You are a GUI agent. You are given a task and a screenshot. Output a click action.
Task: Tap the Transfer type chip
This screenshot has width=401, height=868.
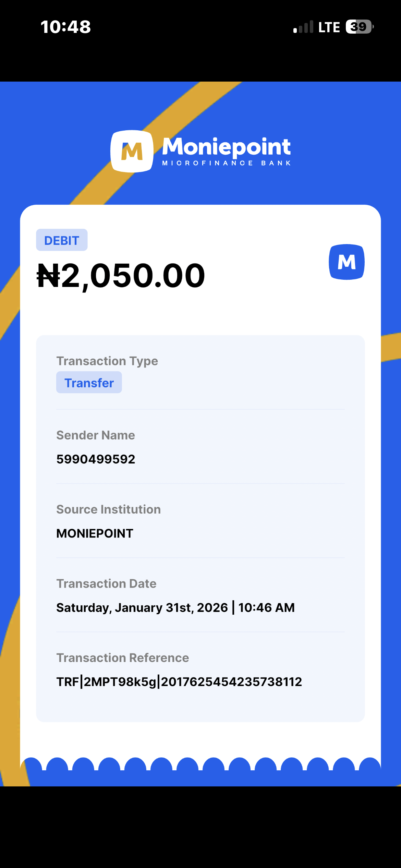pyautogui.click(x=89, y=383)
